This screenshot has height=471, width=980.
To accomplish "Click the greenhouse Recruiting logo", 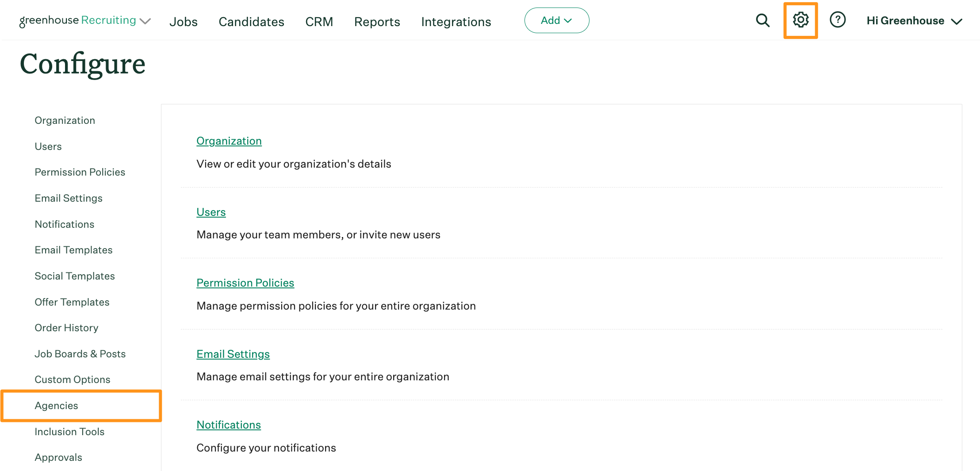I will 77,21.
